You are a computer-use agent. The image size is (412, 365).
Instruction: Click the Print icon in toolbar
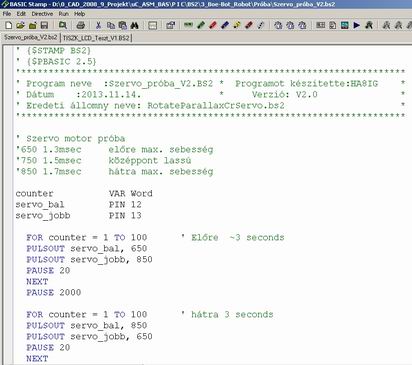point(81,25)
